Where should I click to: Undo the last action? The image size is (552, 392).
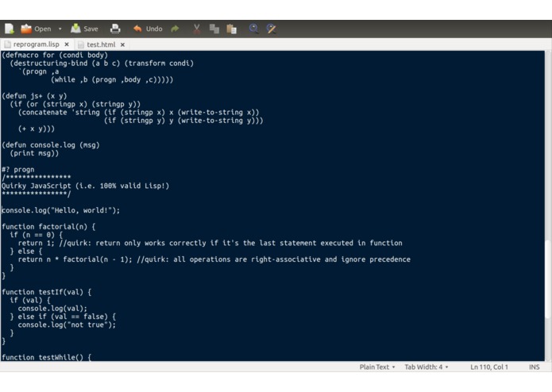tap(148, 29)
